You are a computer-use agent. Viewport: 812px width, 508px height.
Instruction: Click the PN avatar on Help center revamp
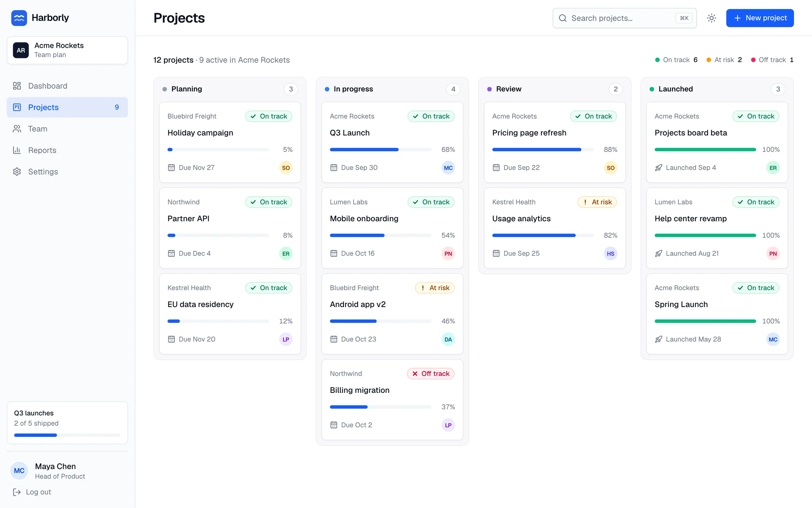click(x=773, y=254)
